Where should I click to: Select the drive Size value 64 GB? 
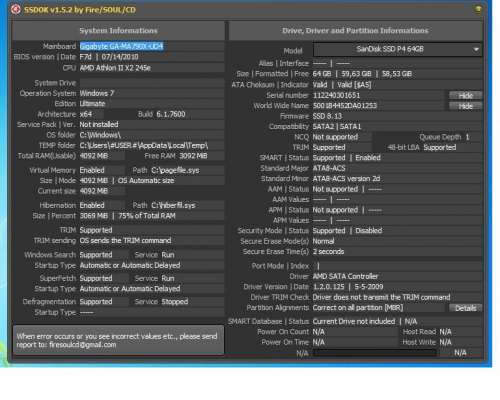[322, 74]
